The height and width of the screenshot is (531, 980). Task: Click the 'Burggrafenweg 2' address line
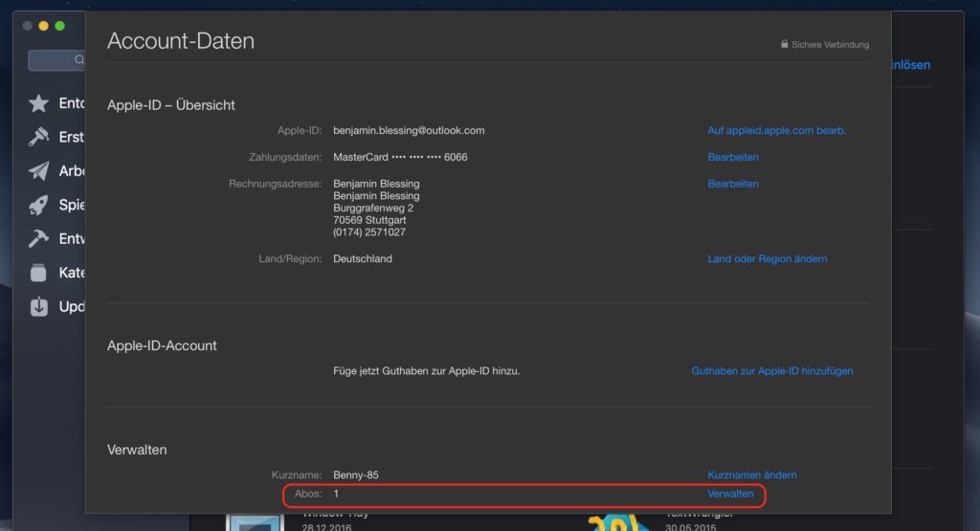click(x=373, y=208)
